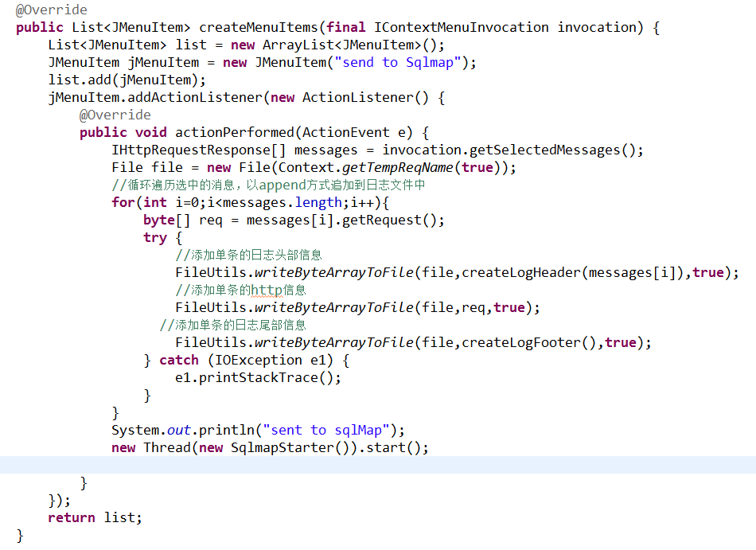Viewport: 756px width, 550px height.
Task: Place cursor on the for loop keyword
Action: pos(123,202)
